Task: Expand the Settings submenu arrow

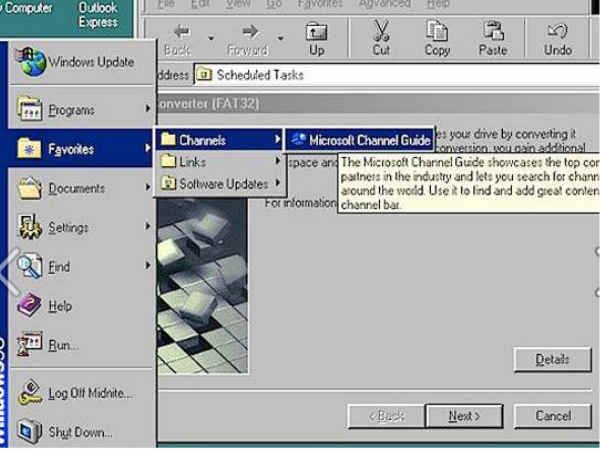Action: (x=148, y=226)
